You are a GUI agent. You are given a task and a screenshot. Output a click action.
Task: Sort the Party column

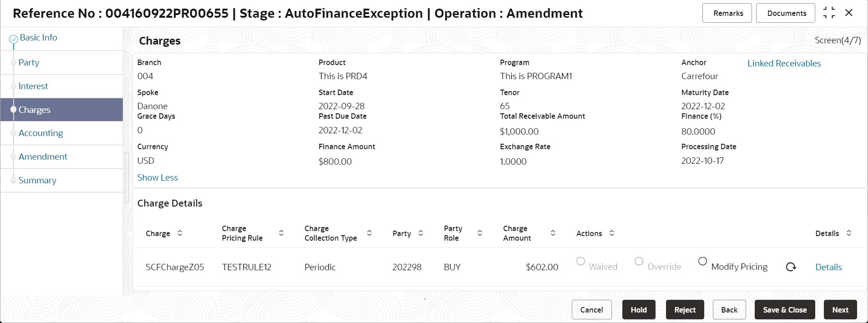pyautogui.click(x=420, y=233)
